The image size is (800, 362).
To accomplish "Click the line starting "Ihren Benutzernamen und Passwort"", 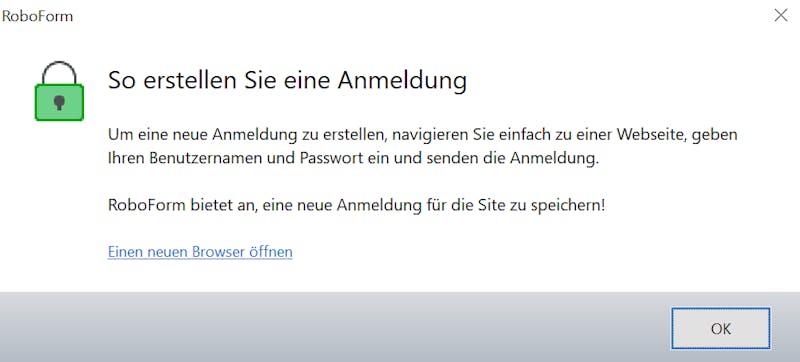I will (353, 159).
